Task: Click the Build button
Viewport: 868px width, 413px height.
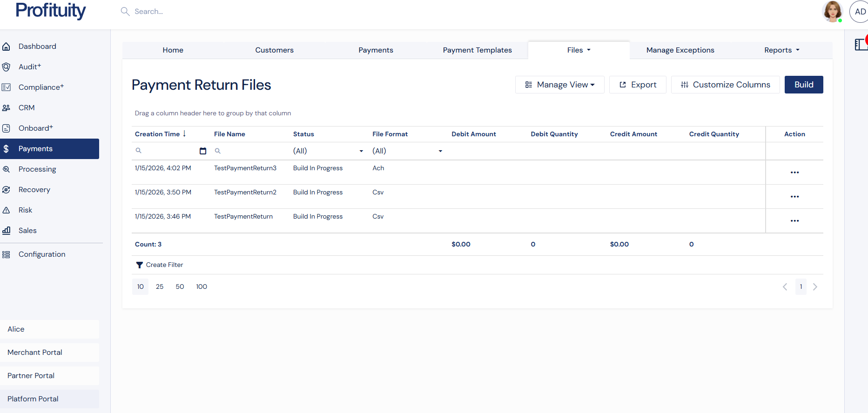Action: (803, 85)
